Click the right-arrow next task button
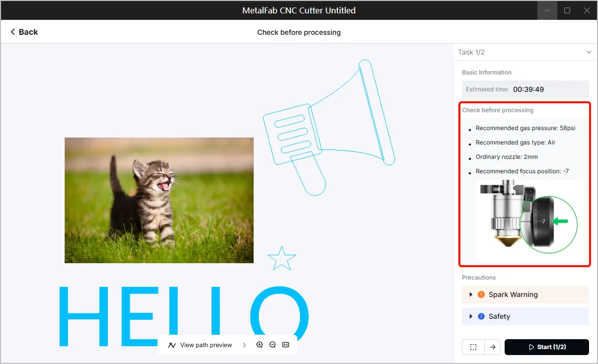598x364 pixels. 493,347
